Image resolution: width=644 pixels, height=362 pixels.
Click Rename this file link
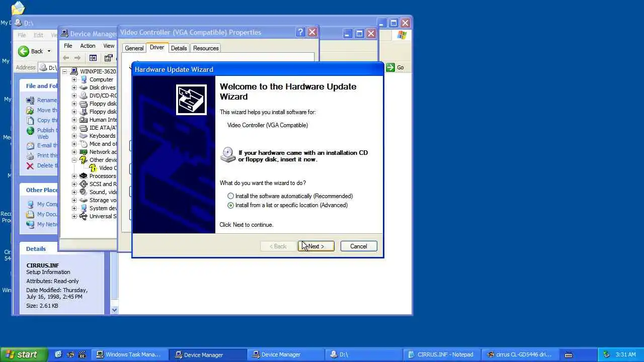click(47, 100)
